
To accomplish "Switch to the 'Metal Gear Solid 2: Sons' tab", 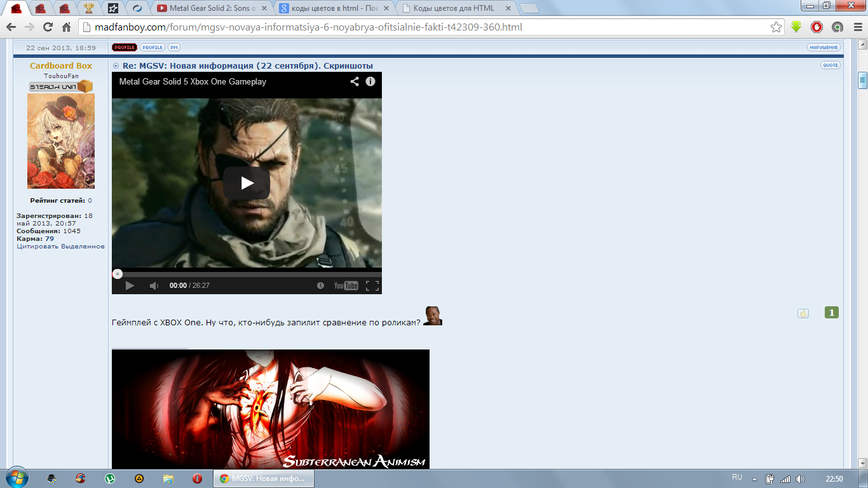I will (213, 8).
